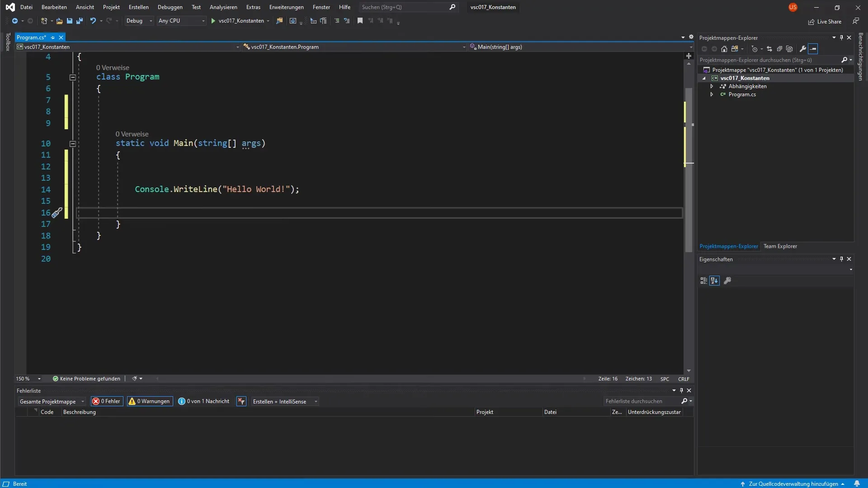Click the sync with active document icon
Image resolution: width=868 pixels, height=488 pixels.
pyautogui.click(x=769, y=49)
